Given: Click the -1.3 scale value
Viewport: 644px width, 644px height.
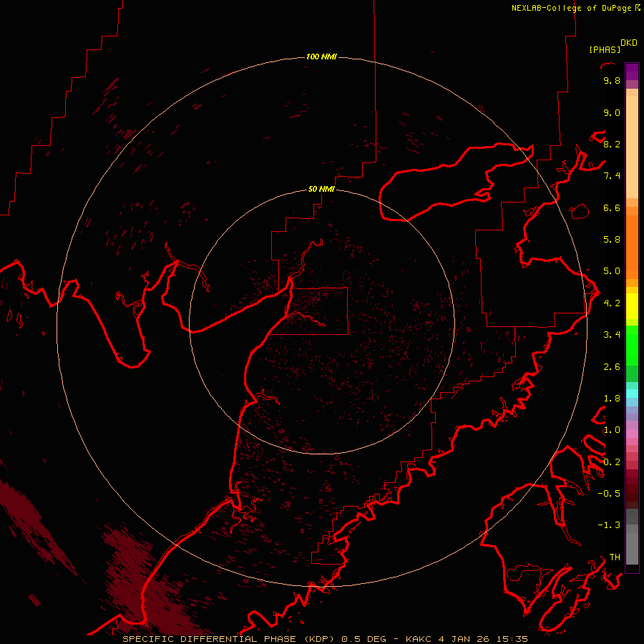Looking at the screenshot, I should click(x=609, y=525).
